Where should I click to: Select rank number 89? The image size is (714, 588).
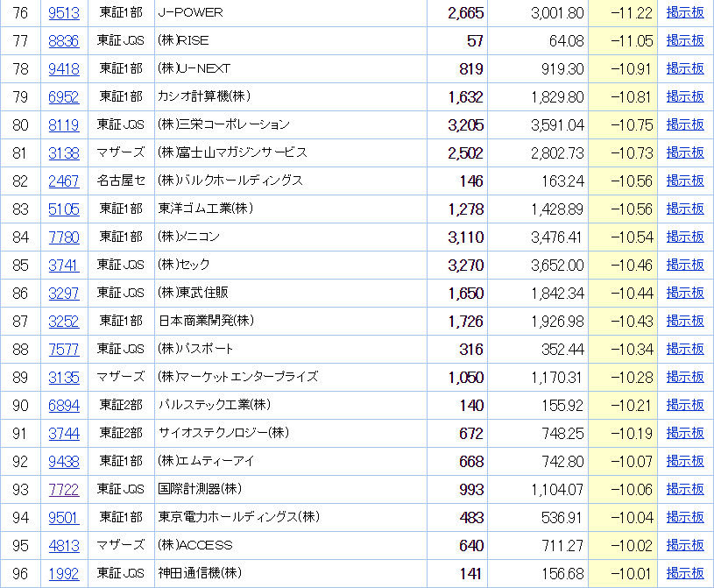(20, 378)
